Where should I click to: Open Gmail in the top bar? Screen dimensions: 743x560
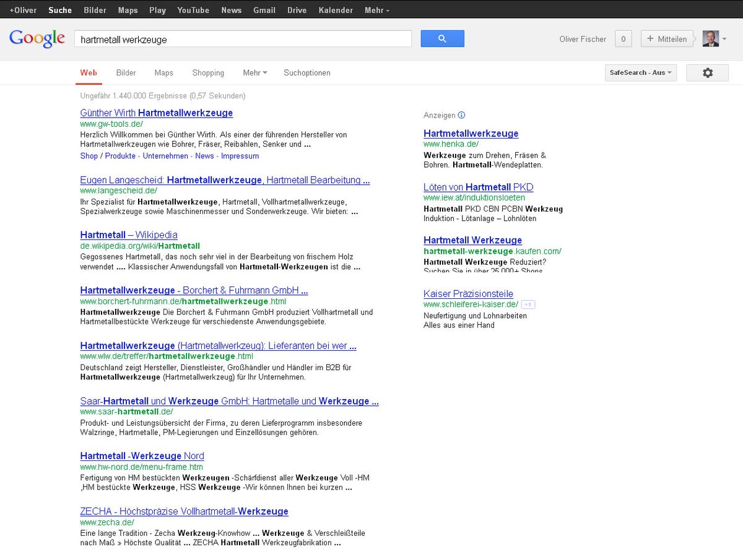pyautogui.click(x=264, y=10)
